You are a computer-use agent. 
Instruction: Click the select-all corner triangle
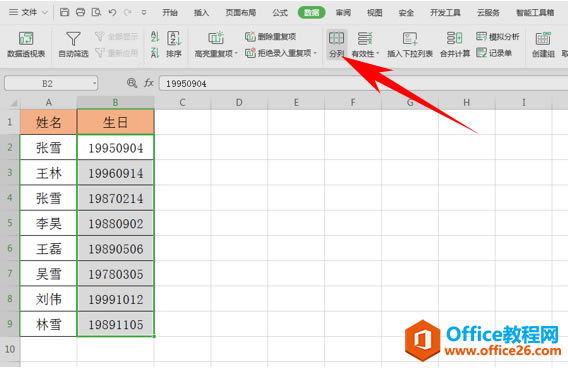point(13,103)
